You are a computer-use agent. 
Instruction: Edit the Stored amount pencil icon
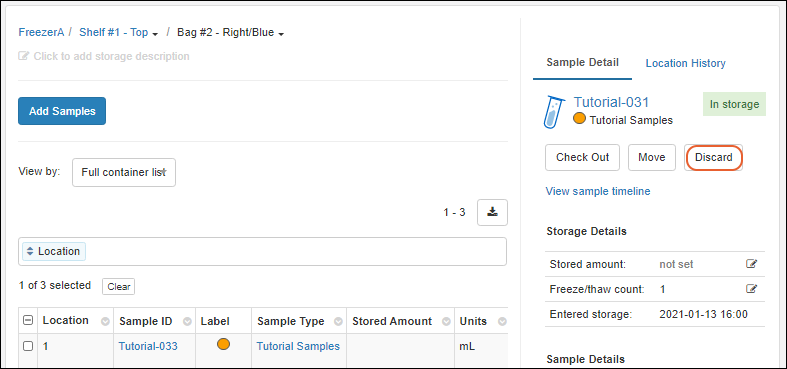point(751,264)
